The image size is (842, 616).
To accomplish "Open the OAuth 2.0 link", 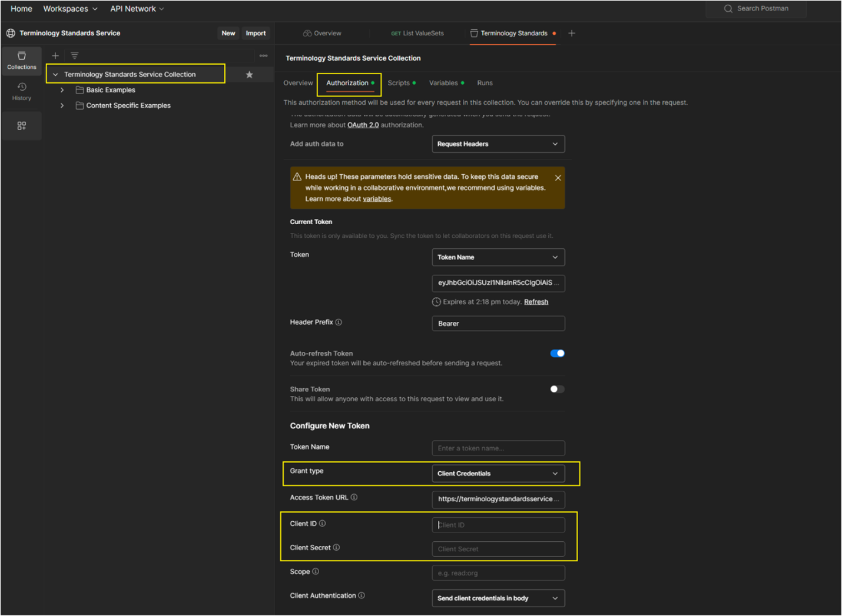I will (x=363, y=125).
